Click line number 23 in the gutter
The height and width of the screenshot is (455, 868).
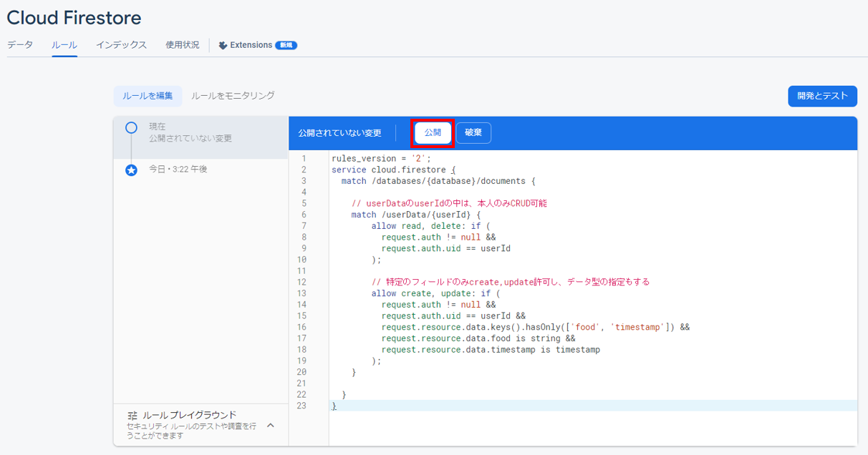click(302, 406)
